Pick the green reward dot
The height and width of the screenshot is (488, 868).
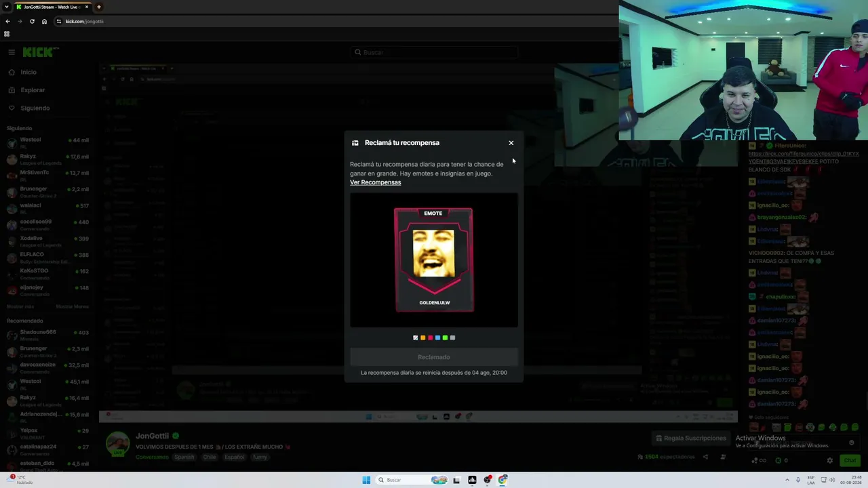(445, 338)
